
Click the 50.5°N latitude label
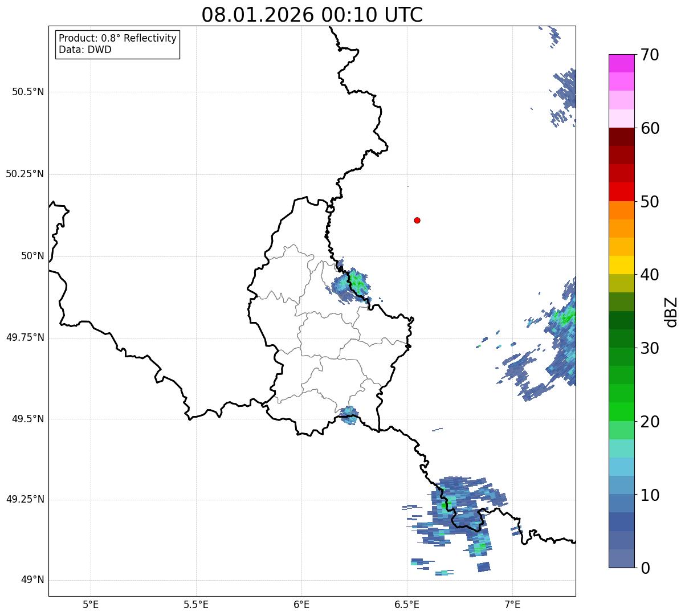[x=28, y=92]
